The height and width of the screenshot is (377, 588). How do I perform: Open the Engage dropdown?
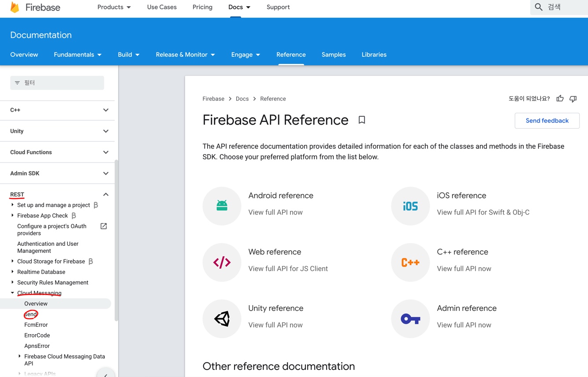click(x=246, y=55)
